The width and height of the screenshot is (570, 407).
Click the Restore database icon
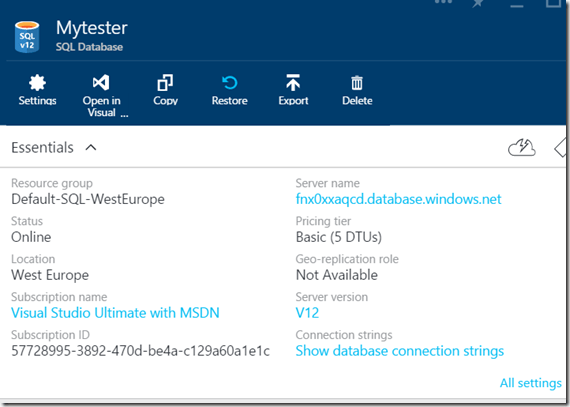[x=229, y=83]
